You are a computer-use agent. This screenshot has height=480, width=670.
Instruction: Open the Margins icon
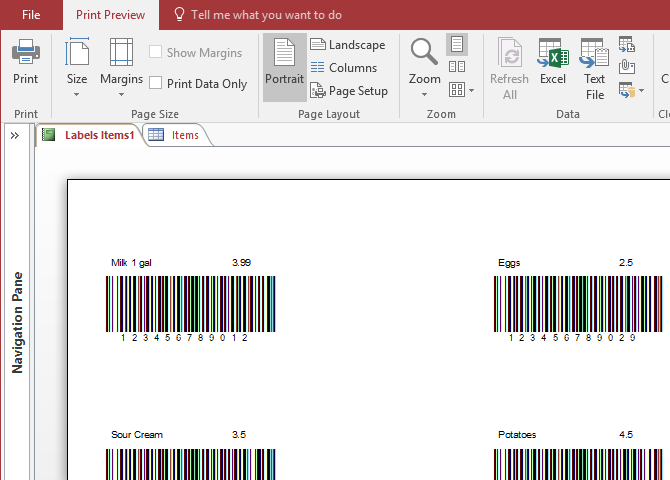(x=121, y=52)
